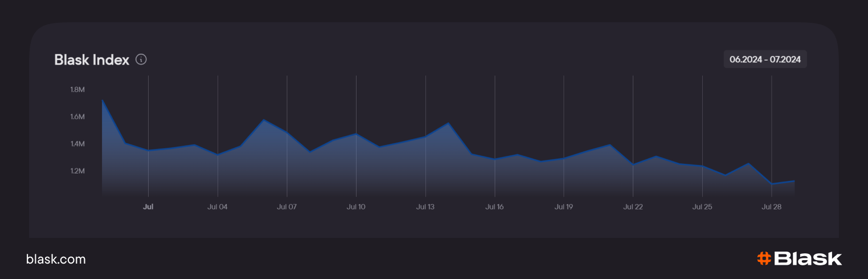The width and height of the screenshot is (868, 279).
Task: Click the Jul 19 date label
Action: pyautogui.click(x=563, y=207)
